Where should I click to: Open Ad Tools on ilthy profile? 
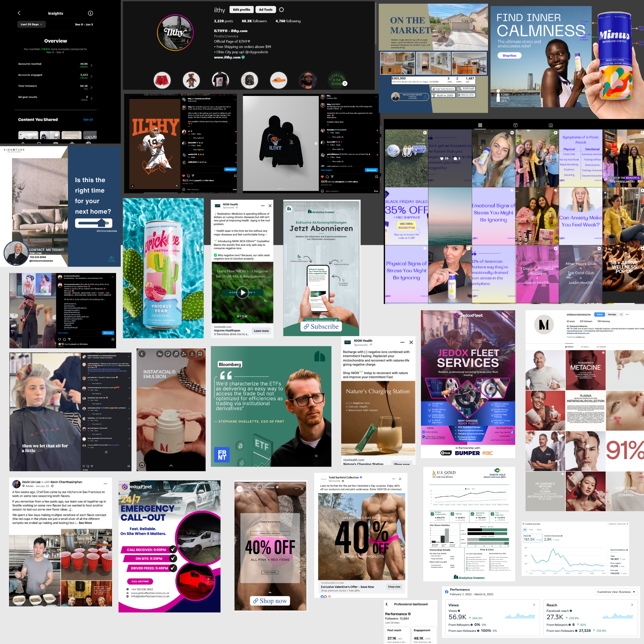pyautogui.click(x=265, y=10)
